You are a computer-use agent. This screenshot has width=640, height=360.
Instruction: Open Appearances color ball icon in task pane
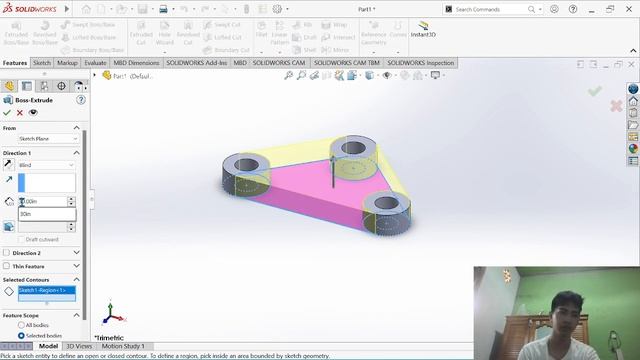(x=633, y=149)
